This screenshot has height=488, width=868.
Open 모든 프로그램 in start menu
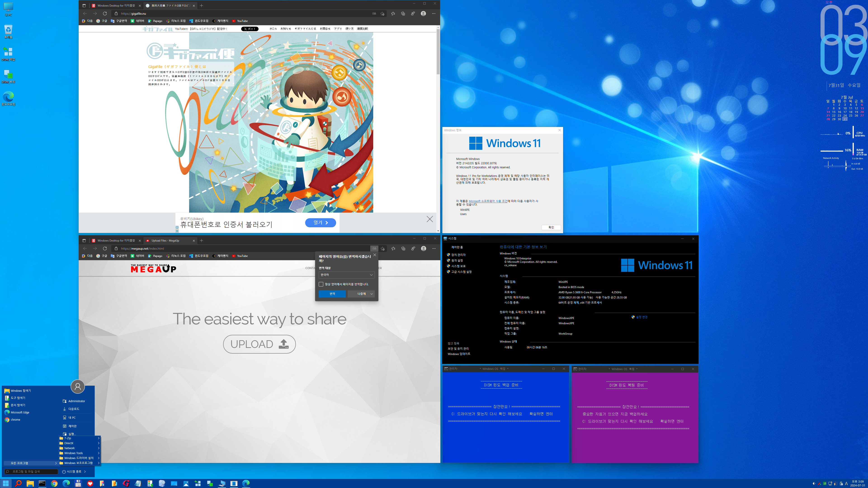tap(31, 463)
